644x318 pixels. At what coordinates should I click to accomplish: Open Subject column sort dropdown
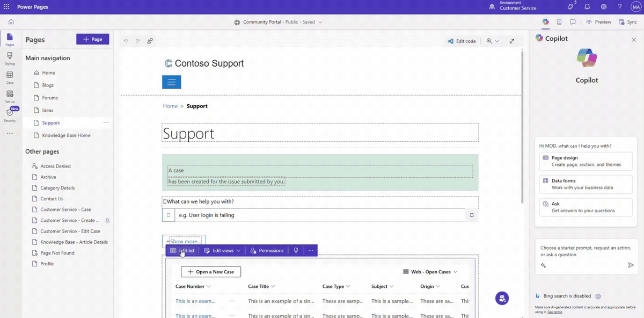point(391,286)
